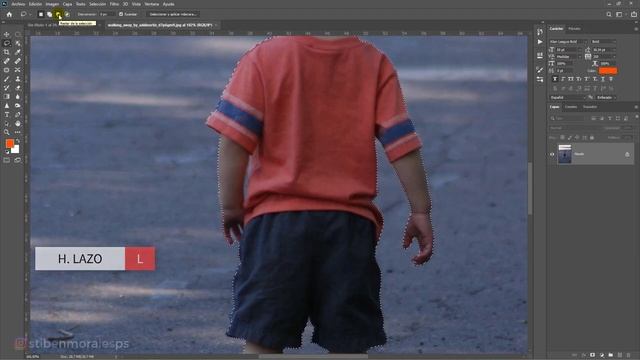Open the Edit Toolbar three-dots button
Image resolution: width=640 pixels, height=360 pixels.
[18, 132]
